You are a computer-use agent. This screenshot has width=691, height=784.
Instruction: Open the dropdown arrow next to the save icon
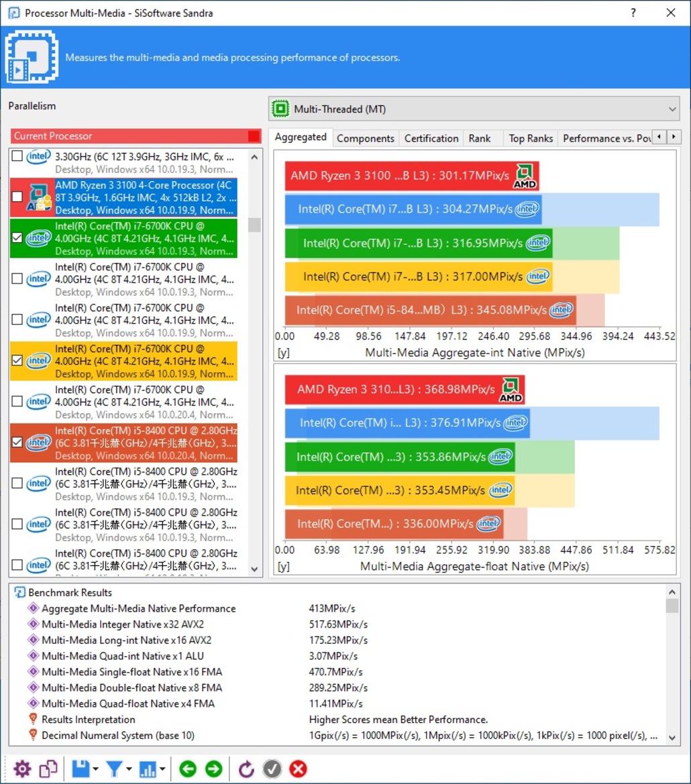point(95,769)
